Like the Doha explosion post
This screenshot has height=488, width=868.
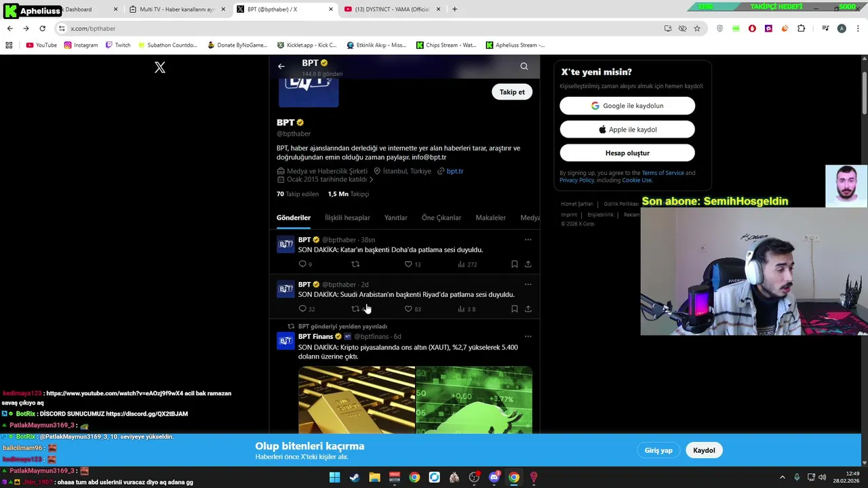408,264
